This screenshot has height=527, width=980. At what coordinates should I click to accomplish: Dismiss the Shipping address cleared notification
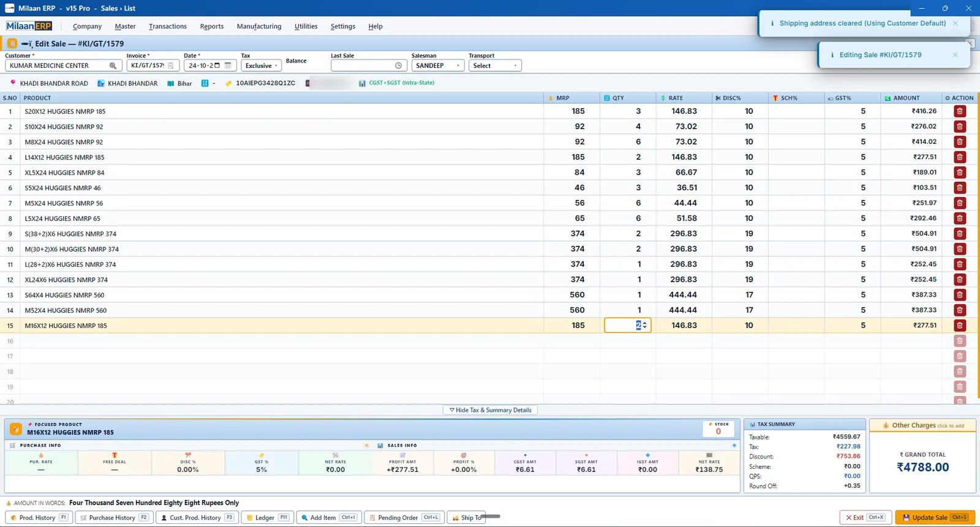pos(955,23)
